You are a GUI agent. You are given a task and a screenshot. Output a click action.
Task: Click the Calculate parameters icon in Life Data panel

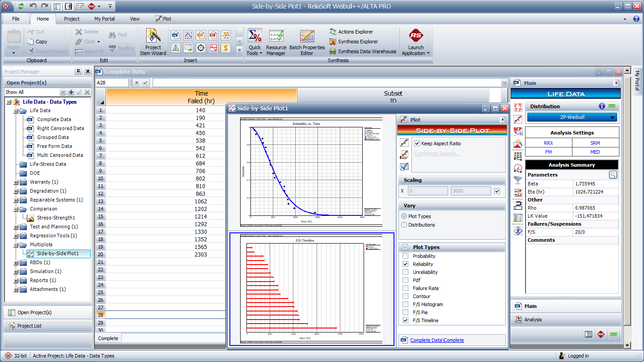point(518,107)
